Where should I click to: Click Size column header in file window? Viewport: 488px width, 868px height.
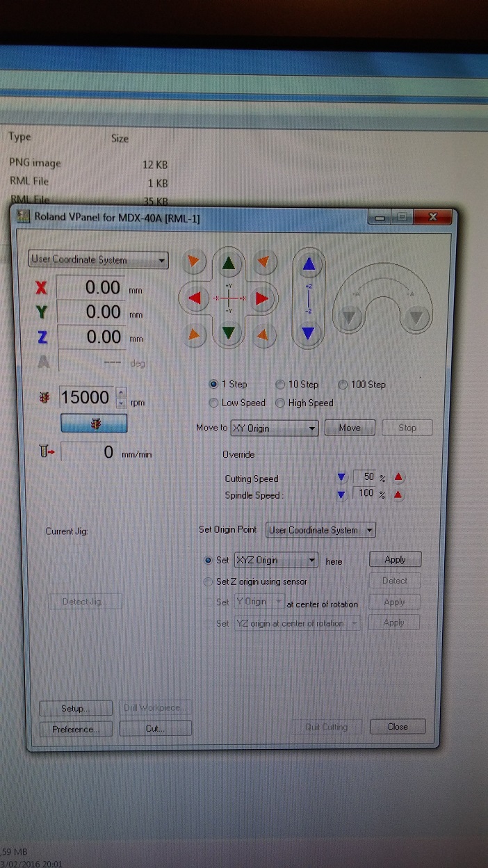coord(120,138)
